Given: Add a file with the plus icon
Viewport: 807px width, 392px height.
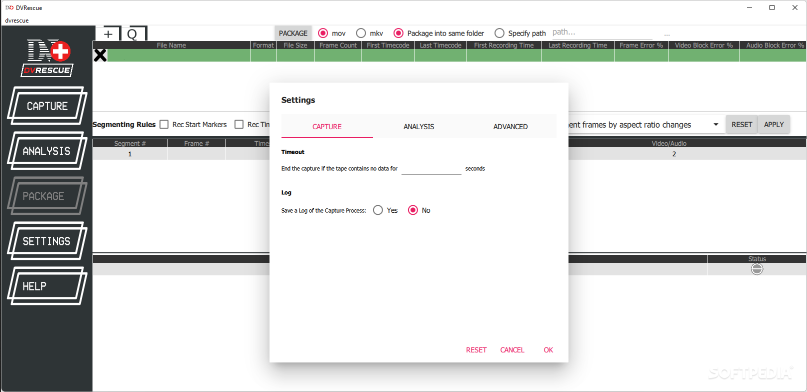Looking at the screenshot, I should tap(109, 34).
